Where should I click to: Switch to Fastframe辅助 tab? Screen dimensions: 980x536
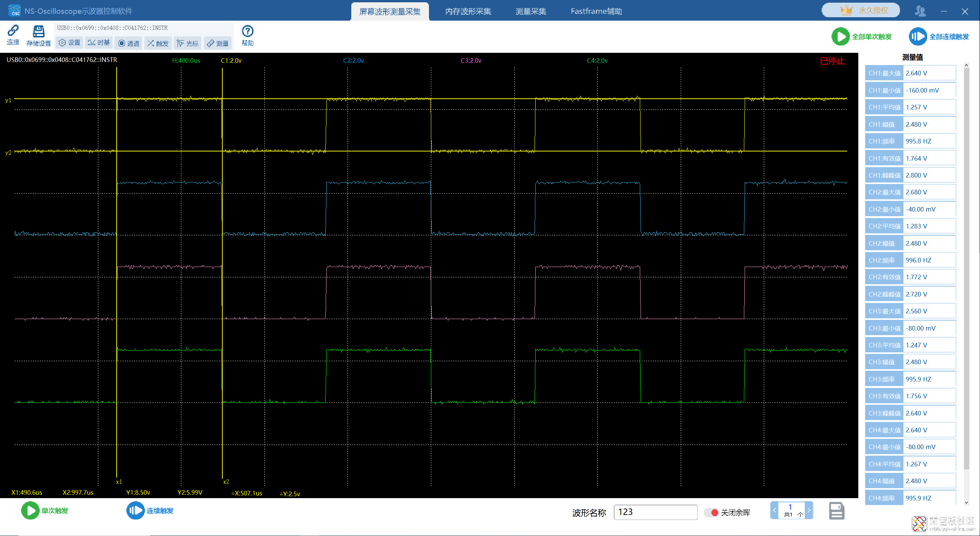[596, 11]
